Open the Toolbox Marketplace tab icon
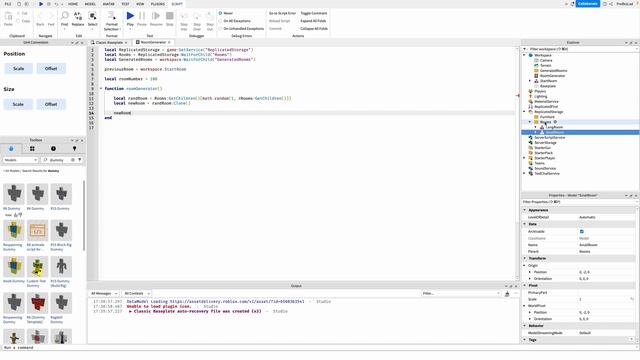 [x=11, y=149]
